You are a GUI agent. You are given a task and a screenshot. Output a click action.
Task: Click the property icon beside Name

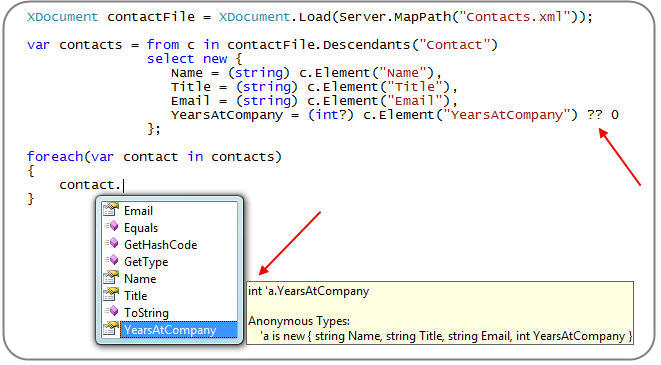point(111,277)
